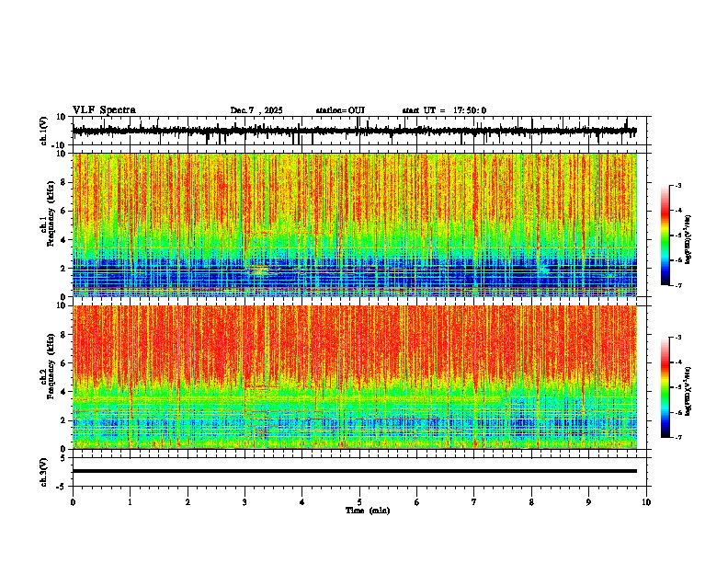
Task: Click the ch.2 spectrogram color bar
Action: 665,387
